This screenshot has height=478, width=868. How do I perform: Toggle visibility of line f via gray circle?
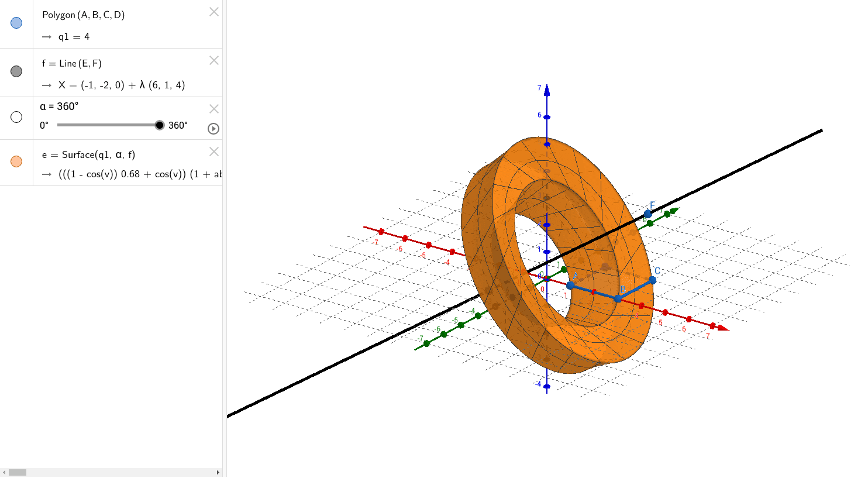16,71
